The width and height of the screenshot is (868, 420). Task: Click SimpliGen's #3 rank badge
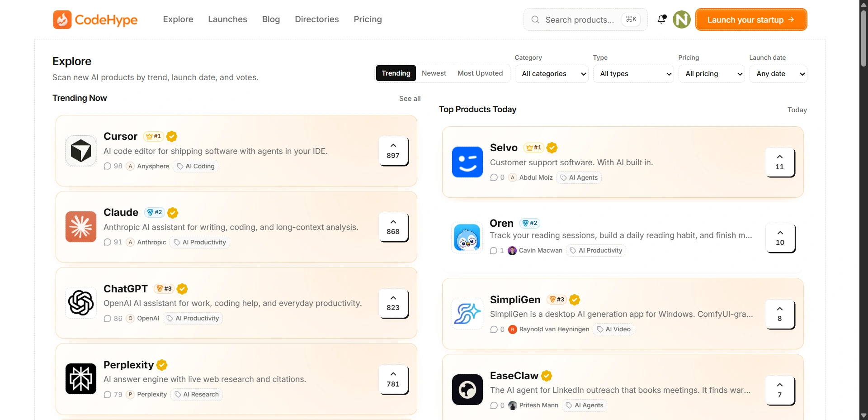point(557,300)
